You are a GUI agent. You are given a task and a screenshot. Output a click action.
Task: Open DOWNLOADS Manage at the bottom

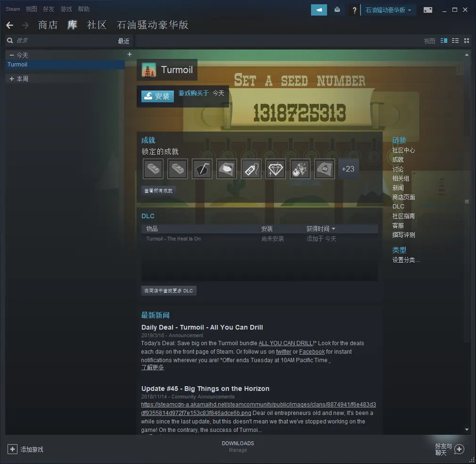click(238, 447)
